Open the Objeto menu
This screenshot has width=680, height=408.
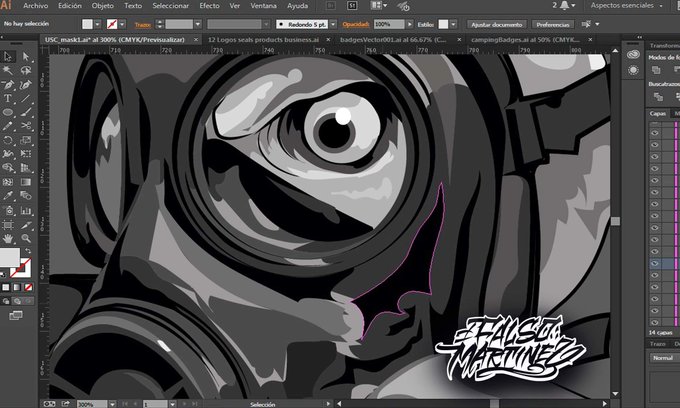(x=103, y=6)
